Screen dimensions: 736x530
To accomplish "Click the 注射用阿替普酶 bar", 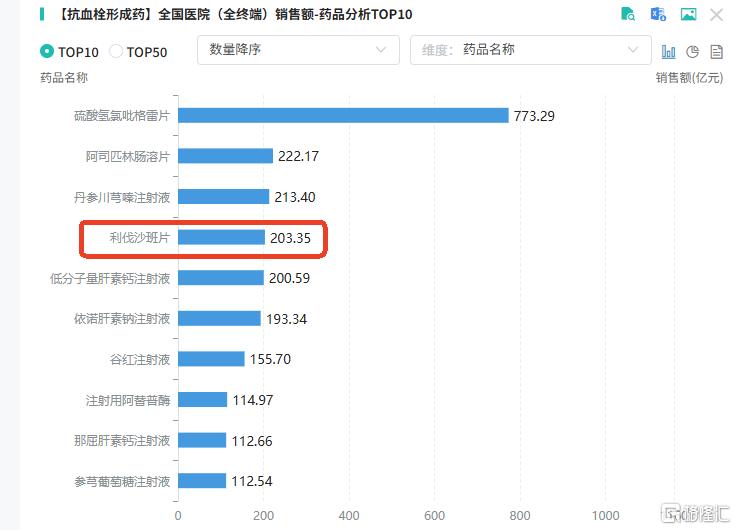I will tap(203, 399).
